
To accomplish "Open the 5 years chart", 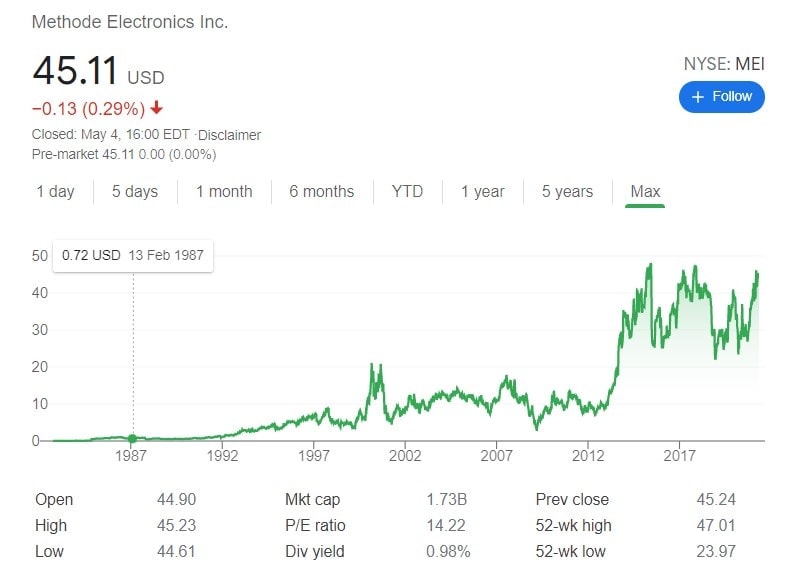I will coord(567,192).
